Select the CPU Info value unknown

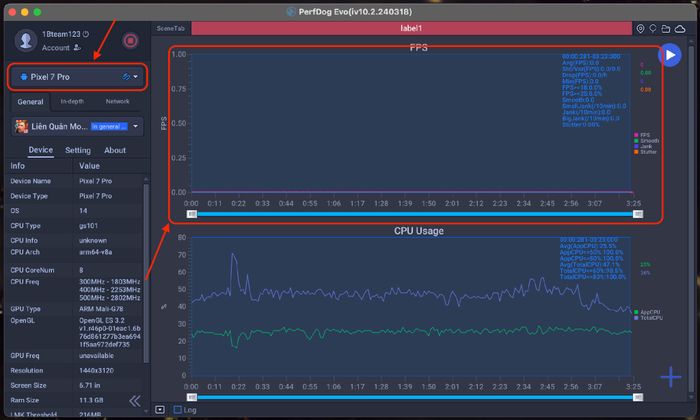click(x=92, y=240)
